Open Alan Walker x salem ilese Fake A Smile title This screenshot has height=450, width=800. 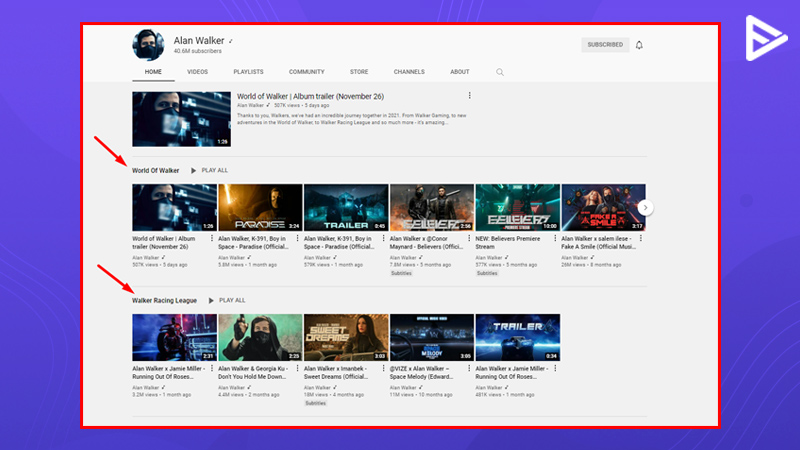coord(598,242)
